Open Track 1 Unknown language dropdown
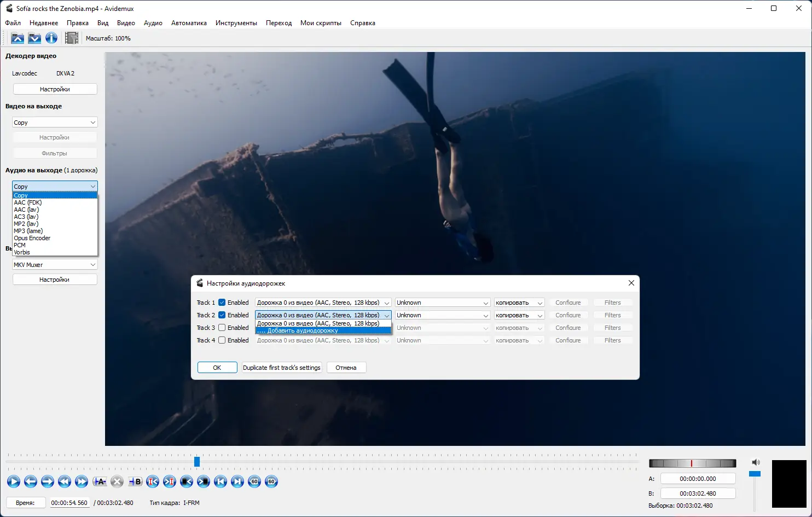The image size is (812, 517). [442, 303]
